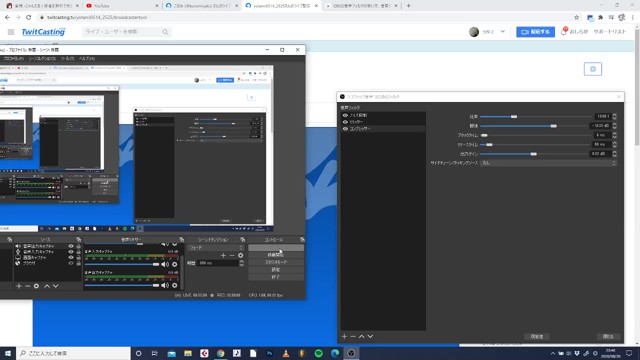Viewport: 640px width, 360px height.
Task: Add a new audio filter with plus icon
Action: [344, 336]
